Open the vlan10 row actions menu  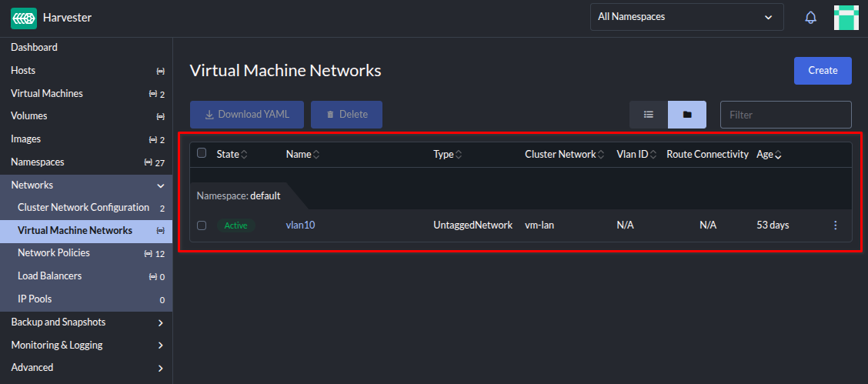pyautogui.click(x=836, y=225)
